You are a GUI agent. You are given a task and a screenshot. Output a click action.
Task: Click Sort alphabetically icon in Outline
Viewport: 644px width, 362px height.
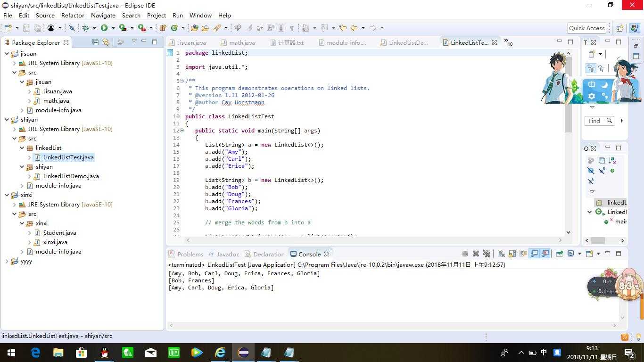pos(612,161)
